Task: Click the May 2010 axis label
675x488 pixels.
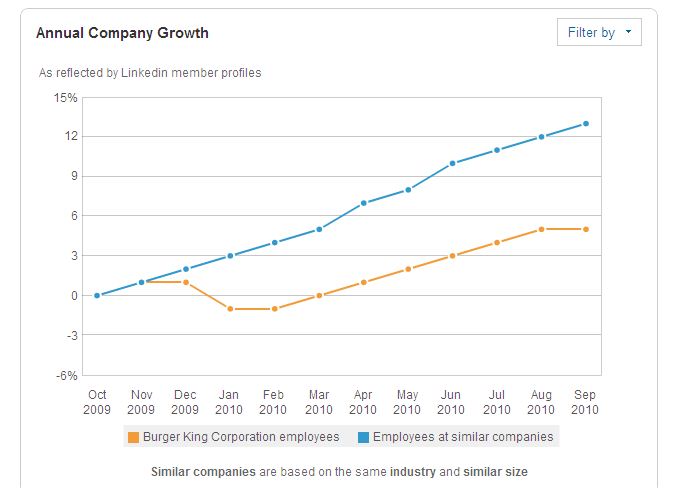Action: [x=407, y=402]
